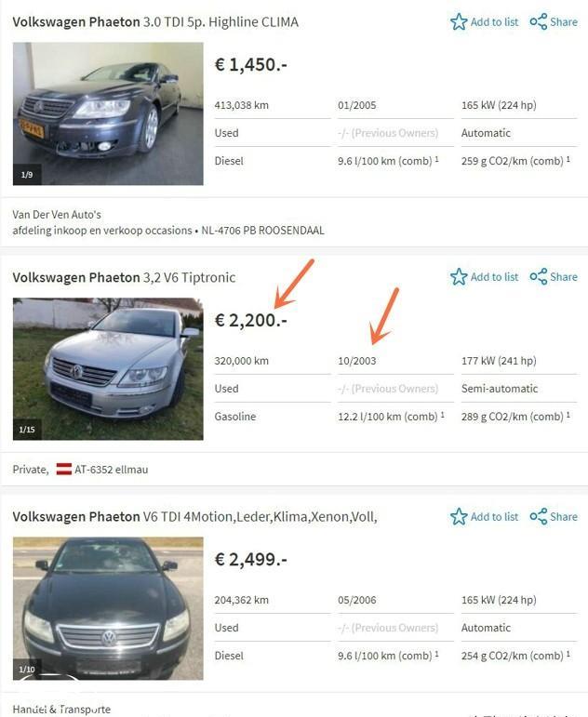Click the star icon on the Phaeton 3,2 V6 Tiptronic listing
This screenshot has width=588, height=717.
459,276
